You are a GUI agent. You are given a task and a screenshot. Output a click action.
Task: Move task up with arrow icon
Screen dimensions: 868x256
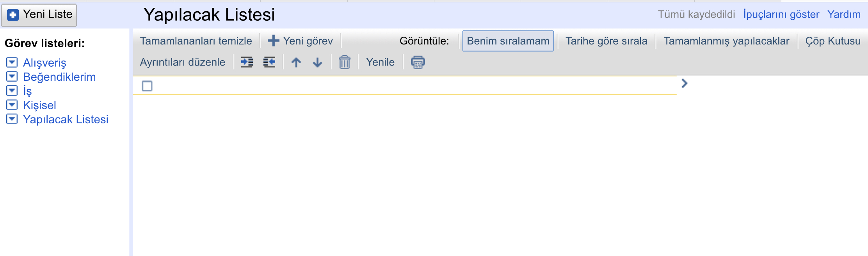pos(296,62)
